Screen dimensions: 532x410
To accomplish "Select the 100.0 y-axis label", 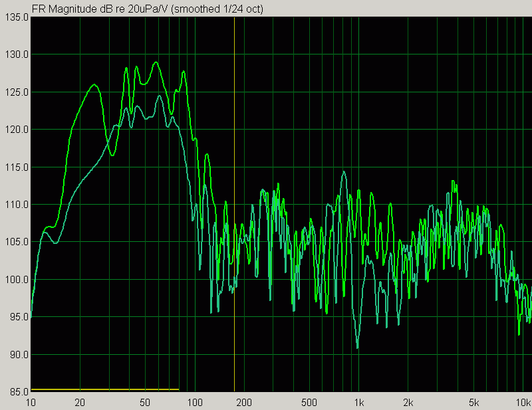I will click(16, 280).
